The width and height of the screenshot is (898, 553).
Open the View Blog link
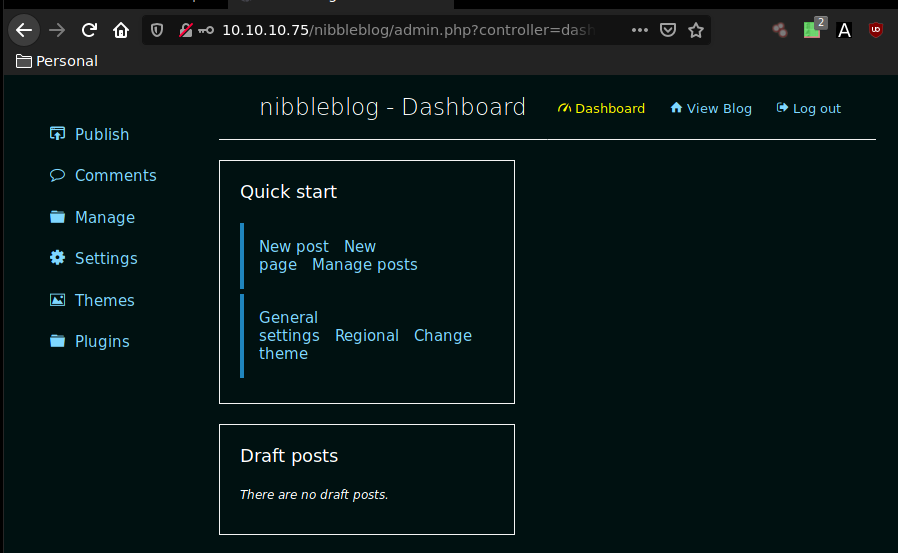click(x=718, y=108)
